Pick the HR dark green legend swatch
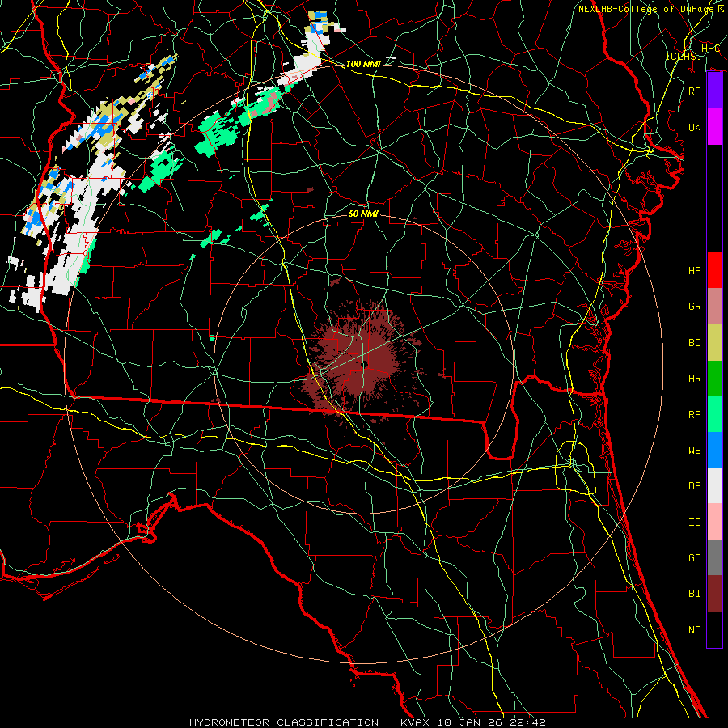728x728 pixels. [x=714, y=378]
